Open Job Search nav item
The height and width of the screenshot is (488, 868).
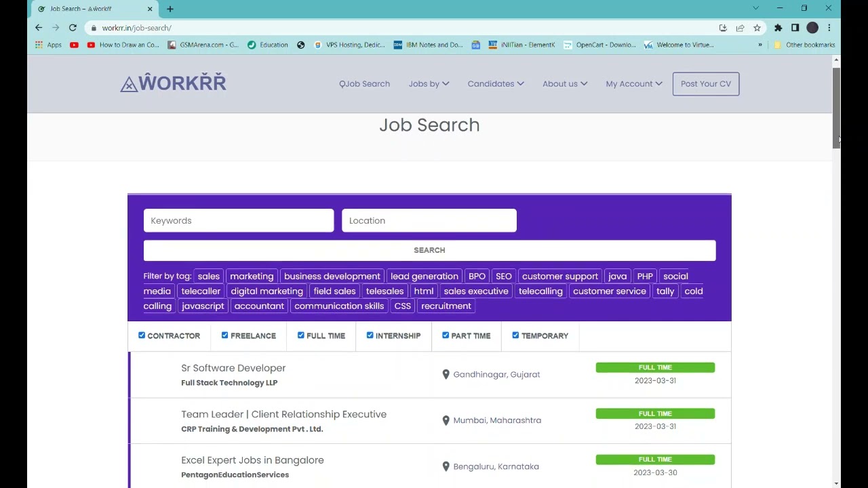pos(364,84)
